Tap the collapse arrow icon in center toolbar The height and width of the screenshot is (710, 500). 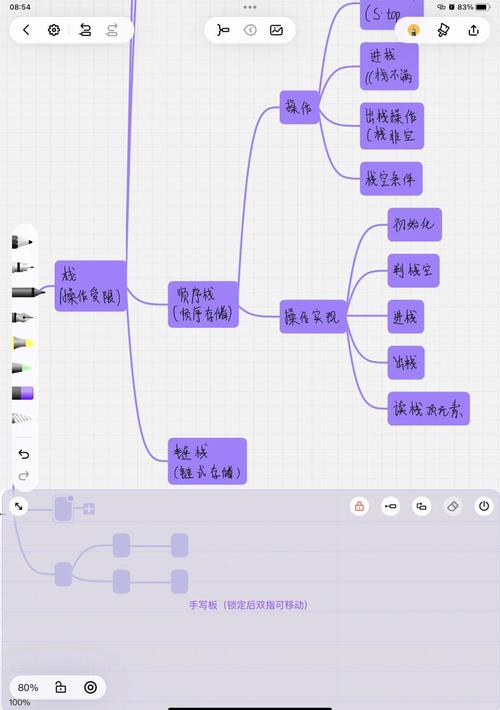coord(250,30)
